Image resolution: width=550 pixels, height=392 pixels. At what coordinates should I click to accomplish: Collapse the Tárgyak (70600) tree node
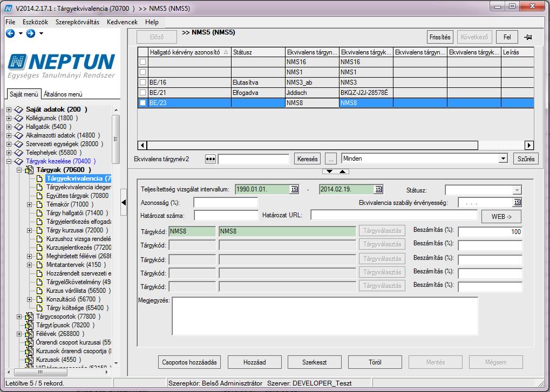[19, 170]
